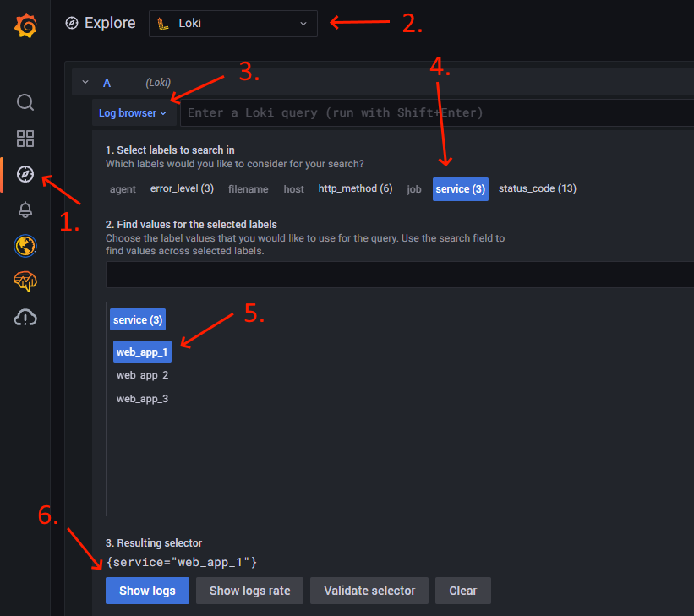Image resolution: width=694 pixels, height=616 pixels.
Task: Open the Explore compass icon in sidebar
Action: click(25, 174)
